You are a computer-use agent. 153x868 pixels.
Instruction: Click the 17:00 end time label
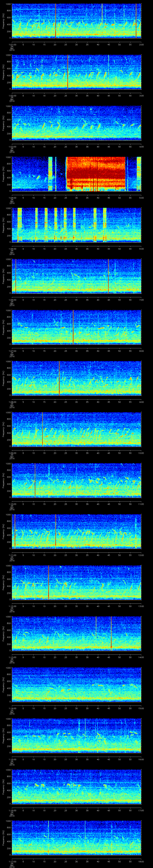pos(141,810)
